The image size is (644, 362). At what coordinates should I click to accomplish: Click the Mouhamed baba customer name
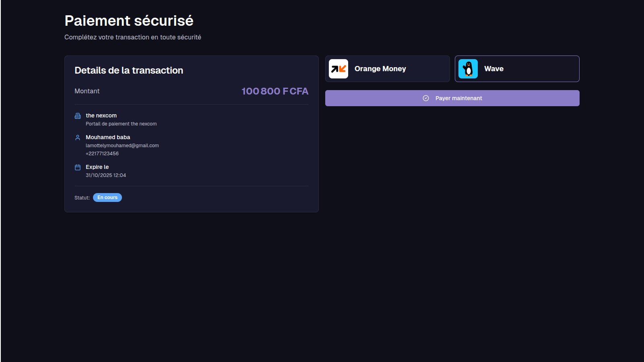(x=108, y=137)
